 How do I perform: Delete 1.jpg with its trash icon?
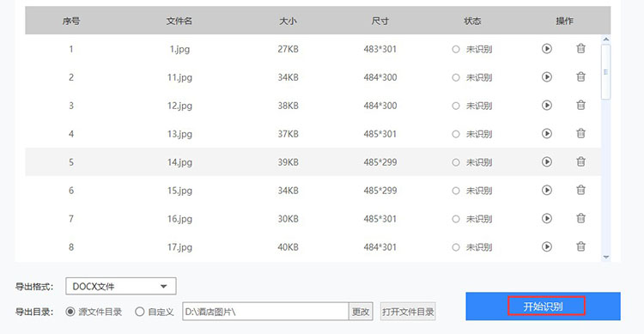coord(580,48)
